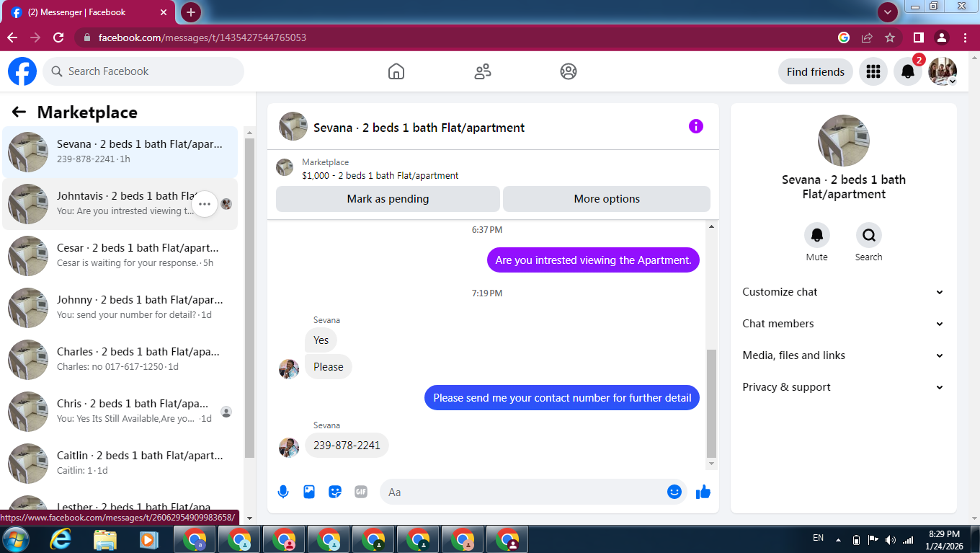Click the browser address bar URL
Viewport: 980px width, 553px height.
pyautogui.click(x=202, y=37)
